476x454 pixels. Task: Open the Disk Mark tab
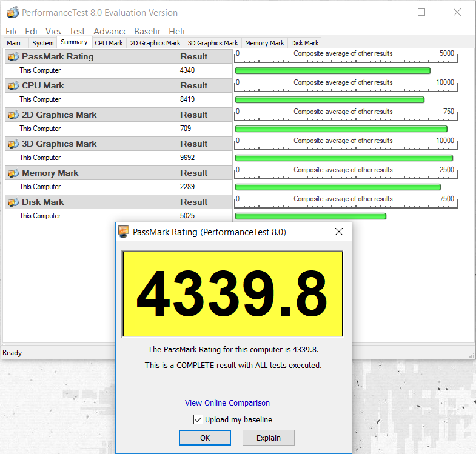click(305, 43)
